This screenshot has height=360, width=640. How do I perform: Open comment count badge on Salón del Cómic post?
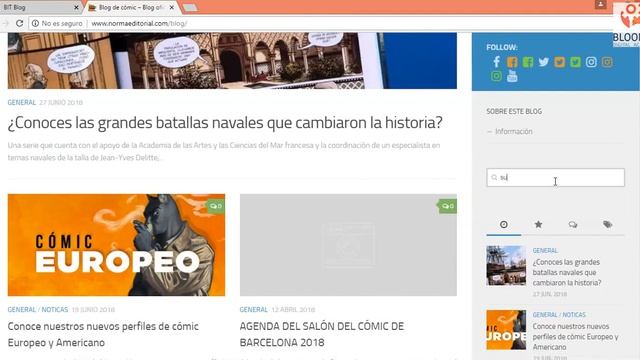(447, 206)
